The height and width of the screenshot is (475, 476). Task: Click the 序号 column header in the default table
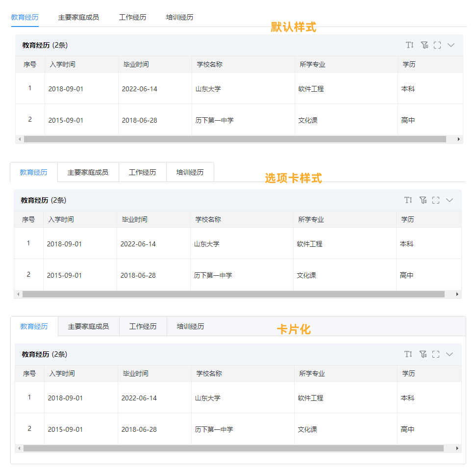29,64
